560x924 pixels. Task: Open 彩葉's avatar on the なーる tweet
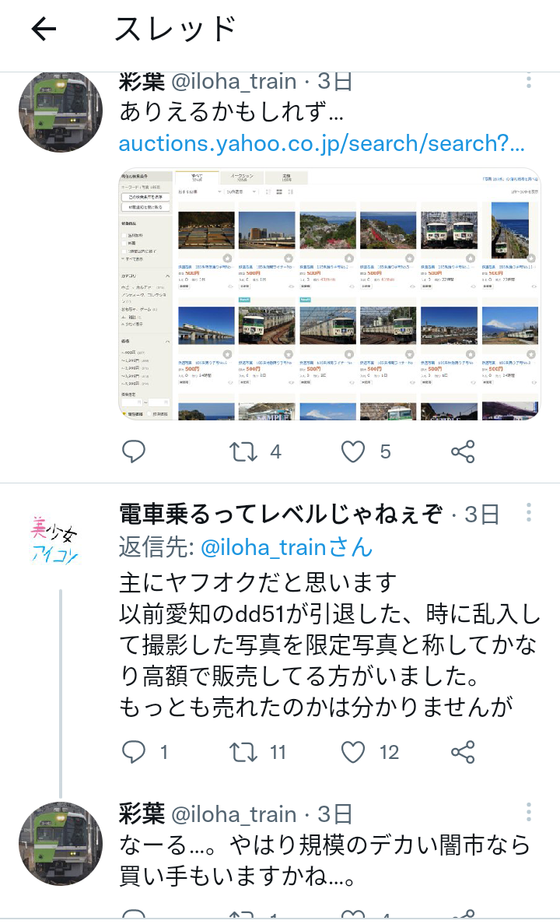61,843
